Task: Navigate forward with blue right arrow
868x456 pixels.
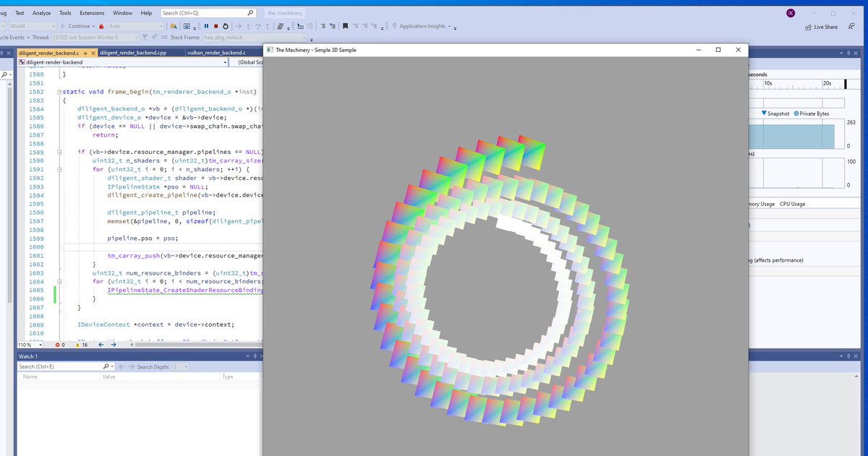Action: (x=113, y=345)
